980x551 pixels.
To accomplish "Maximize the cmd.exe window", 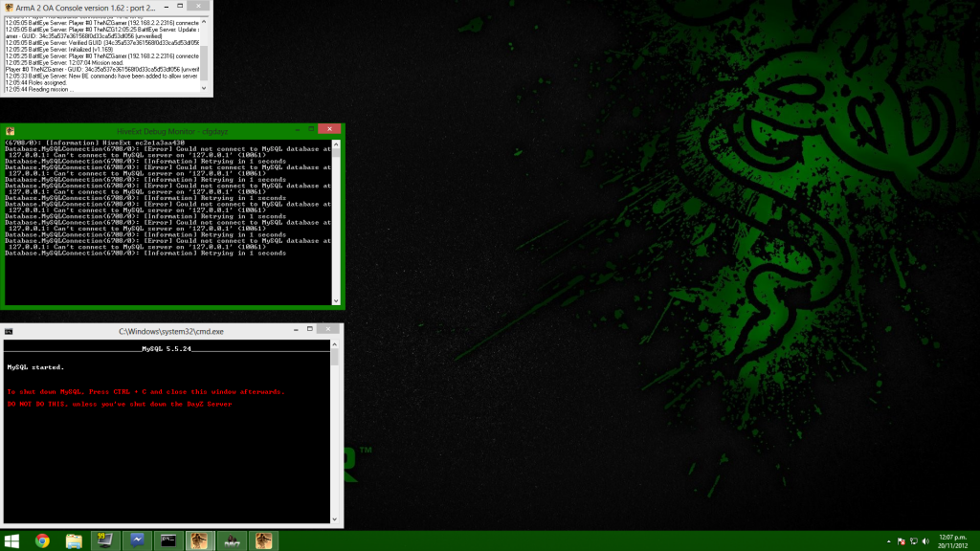I will point(310,329).
